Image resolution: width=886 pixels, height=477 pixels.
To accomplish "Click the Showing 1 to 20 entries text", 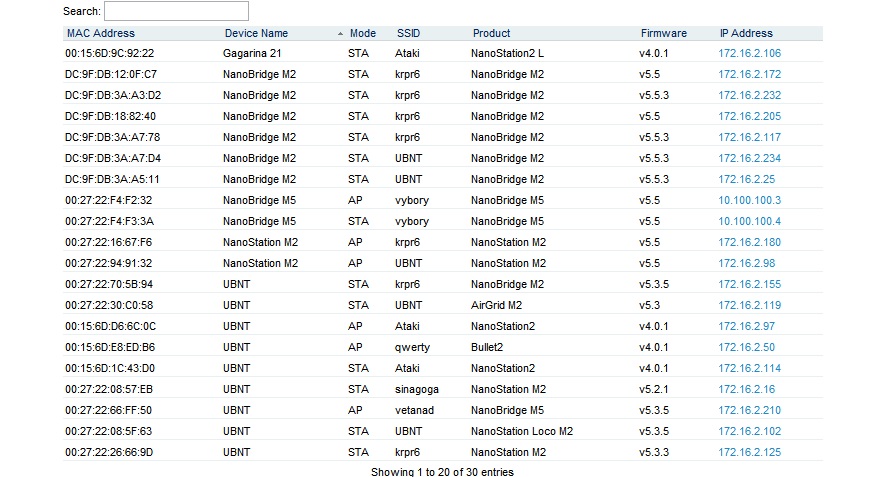I will point(442,471).
